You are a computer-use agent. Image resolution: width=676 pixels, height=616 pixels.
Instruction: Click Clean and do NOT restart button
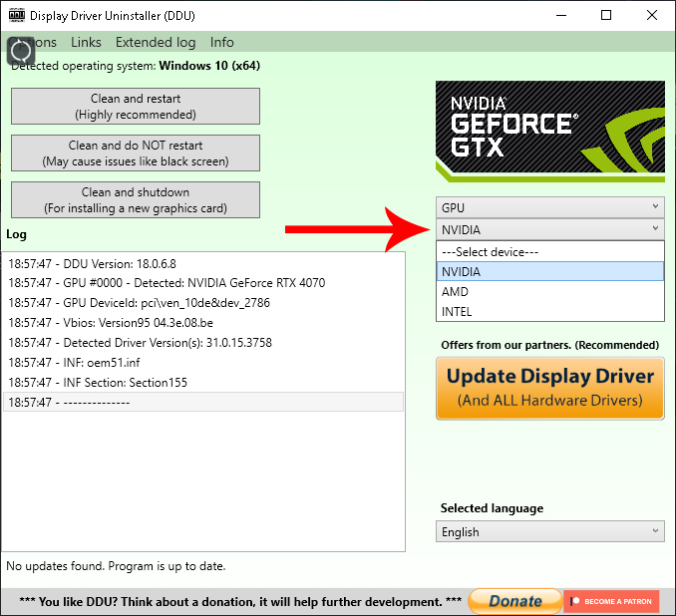(x=136, y=154)
